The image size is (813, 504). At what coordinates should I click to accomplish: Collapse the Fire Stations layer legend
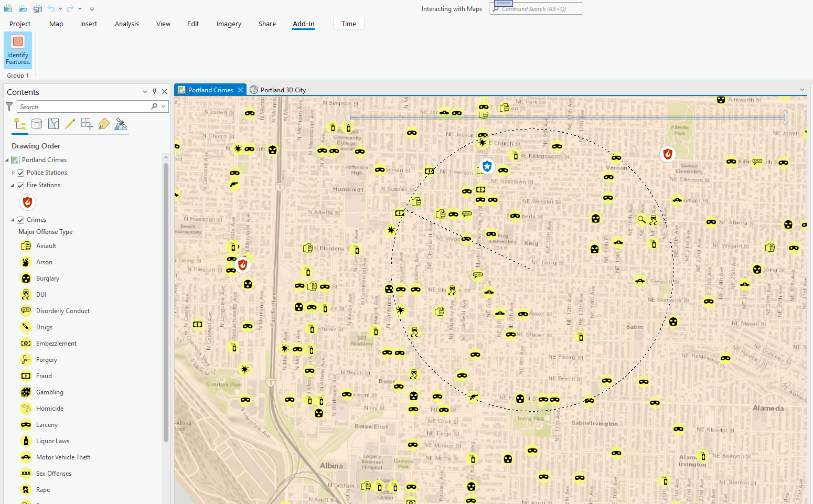13,185
